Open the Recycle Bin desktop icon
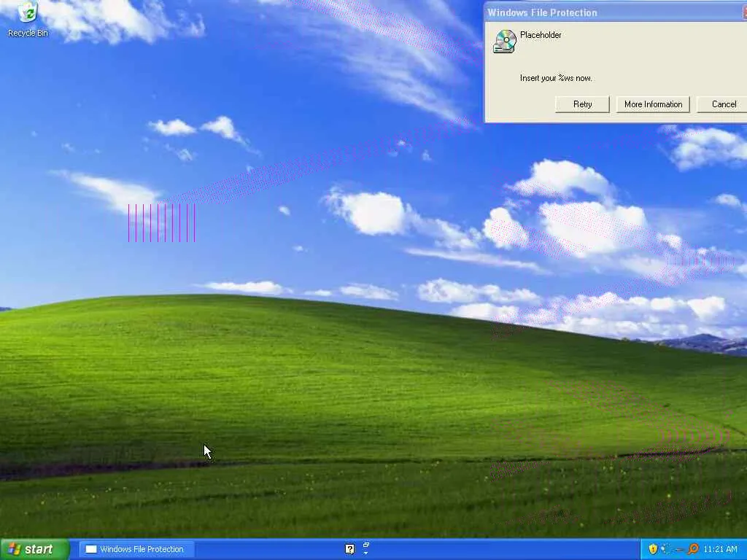Screen dimensions: 747x560 click(28, 19)
